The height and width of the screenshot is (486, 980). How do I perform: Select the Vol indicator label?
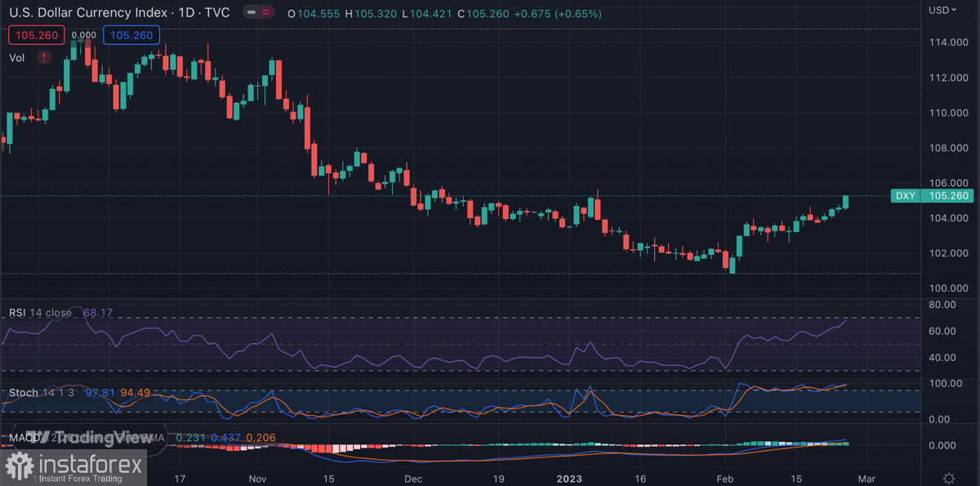coord(16,57)
